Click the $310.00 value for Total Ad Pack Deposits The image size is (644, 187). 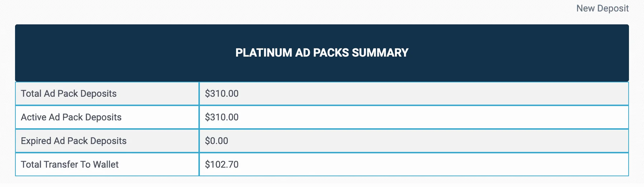click(x=222, y=93)
